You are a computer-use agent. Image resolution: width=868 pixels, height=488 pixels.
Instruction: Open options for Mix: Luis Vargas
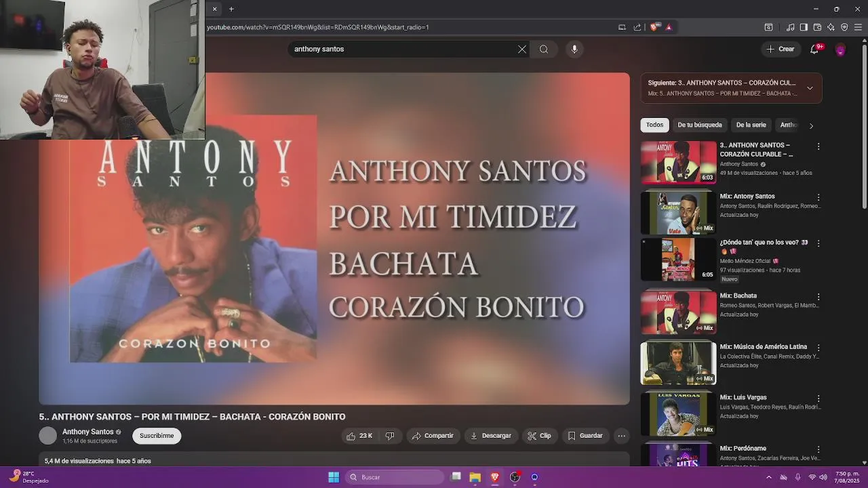point(818,399)
